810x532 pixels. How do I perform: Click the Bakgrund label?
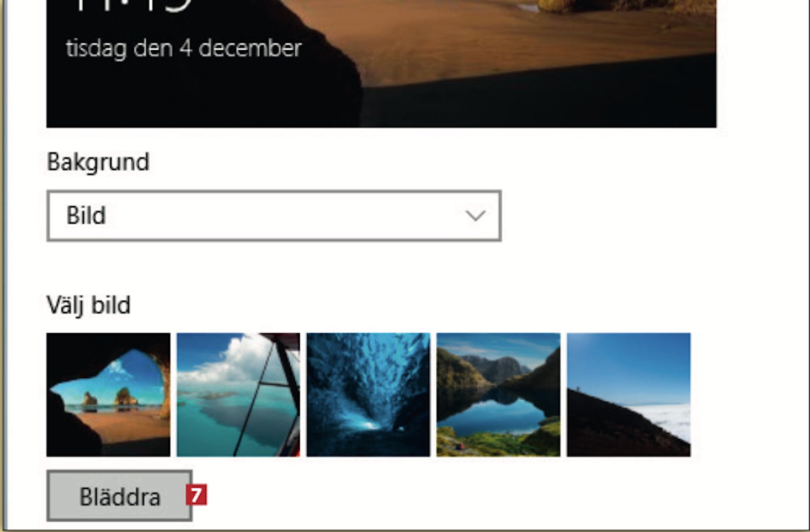click(x=98, y=162)
